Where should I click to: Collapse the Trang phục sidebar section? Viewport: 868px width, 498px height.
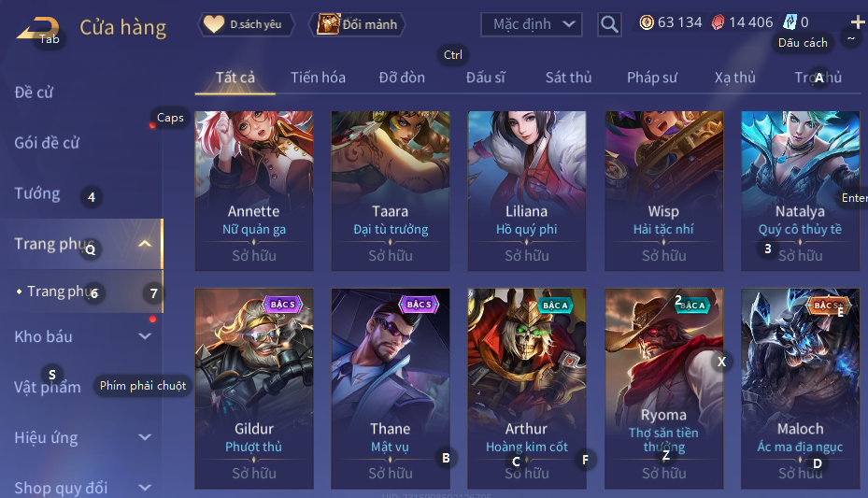coord(145,244)
